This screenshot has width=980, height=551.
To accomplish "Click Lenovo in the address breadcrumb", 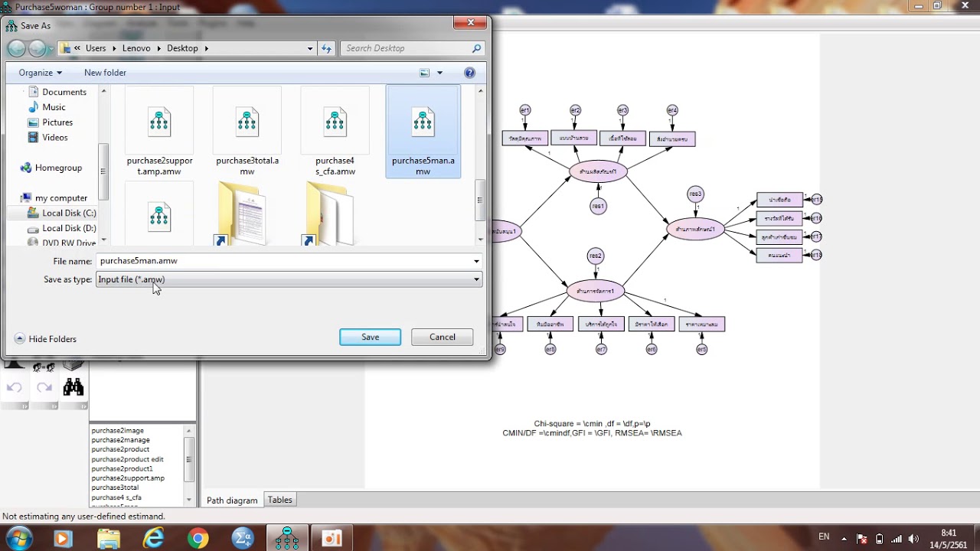I will coord(136,48).
